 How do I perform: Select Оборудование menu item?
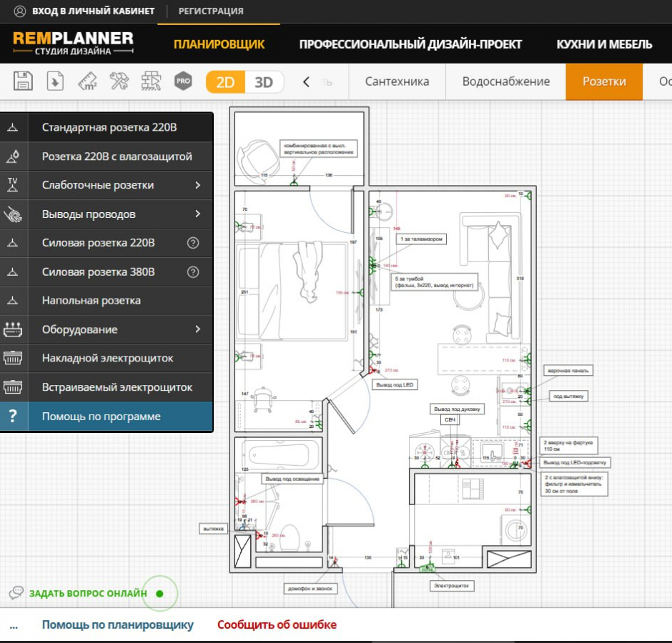click(x=107, y=329)
